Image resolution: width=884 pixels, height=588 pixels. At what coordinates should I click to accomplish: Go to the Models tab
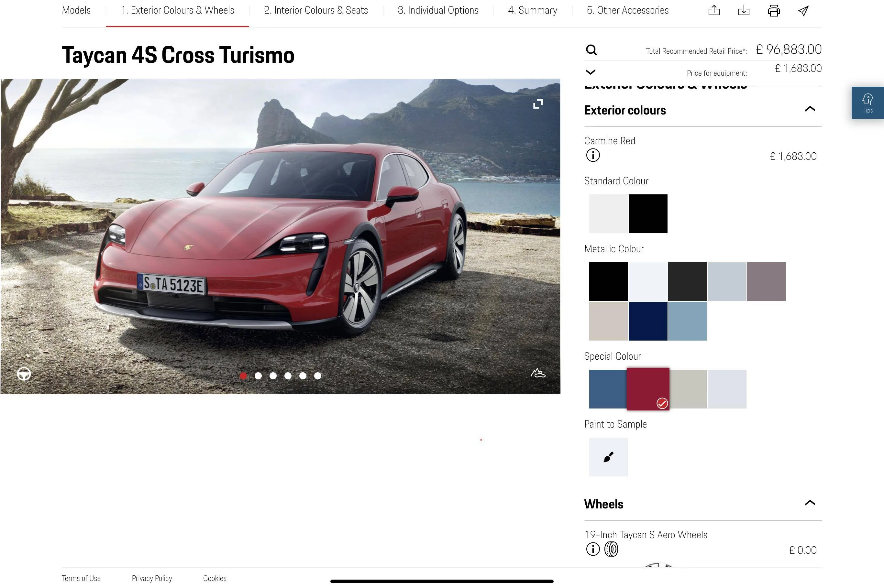tap(76, 10)
